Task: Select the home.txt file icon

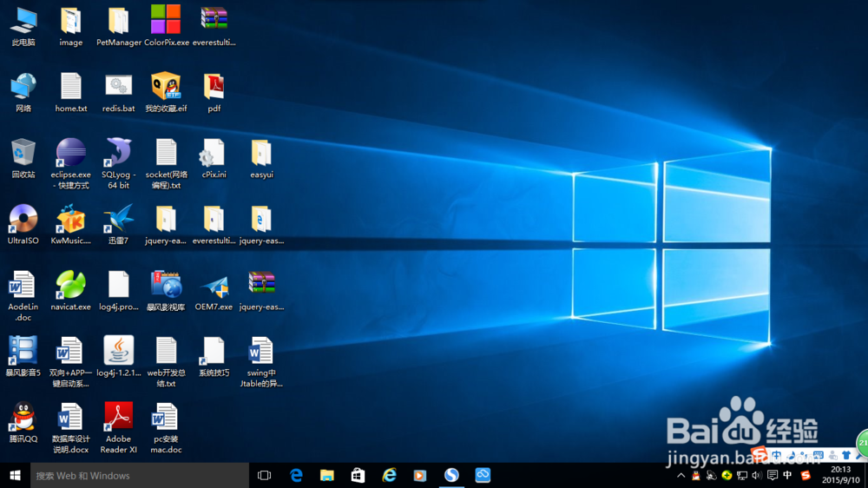Action: tap(71, 93)
